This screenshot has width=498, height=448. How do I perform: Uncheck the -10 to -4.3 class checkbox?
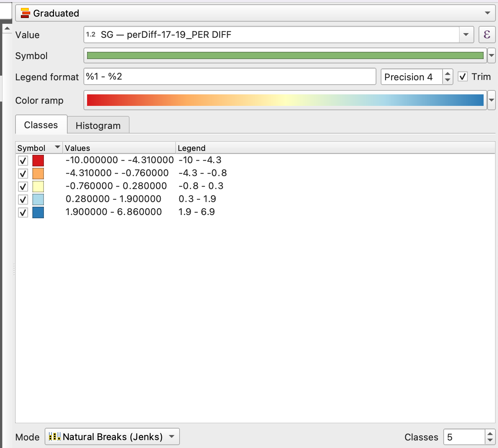click(x=23, y=161)
